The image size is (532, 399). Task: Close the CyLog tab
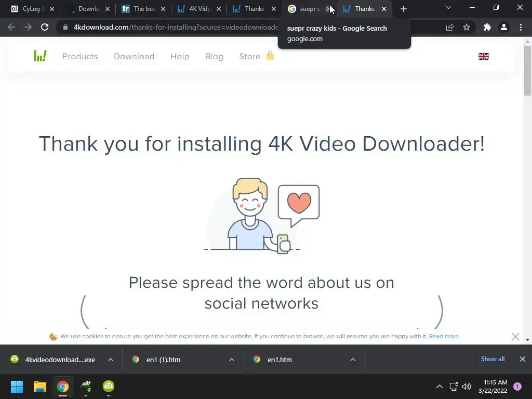click(x=52, y=9)
